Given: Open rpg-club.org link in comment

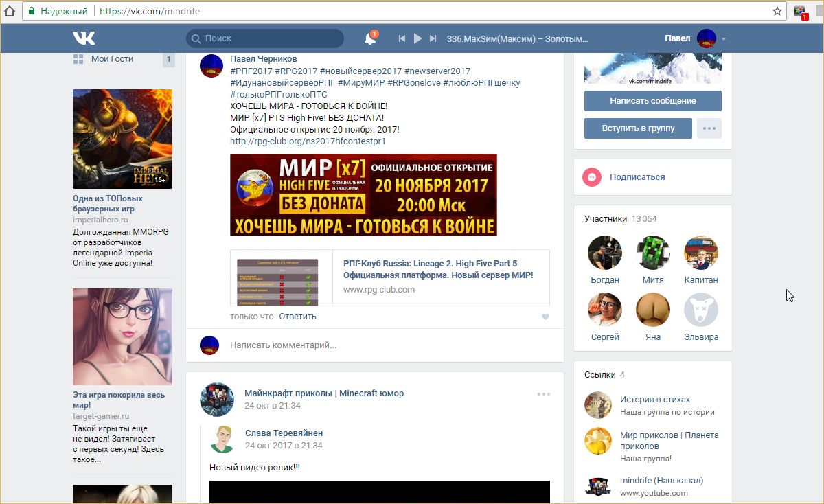Looking at the screenshot, I should tap(308, 141).
